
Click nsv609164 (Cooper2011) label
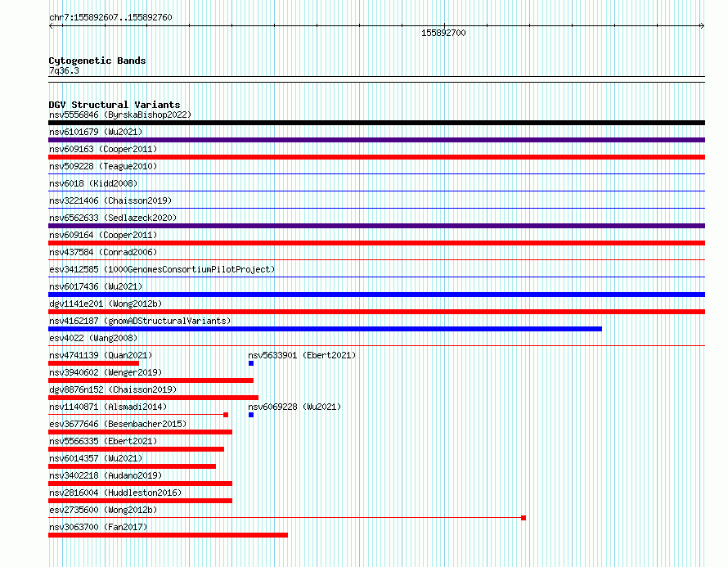point(103,235)
